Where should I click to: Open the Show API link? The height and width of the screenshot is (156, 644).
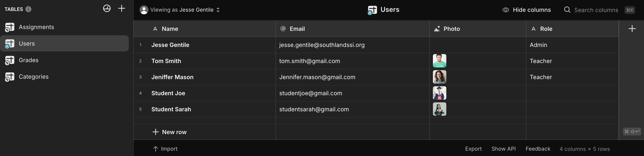pos(503,149)
